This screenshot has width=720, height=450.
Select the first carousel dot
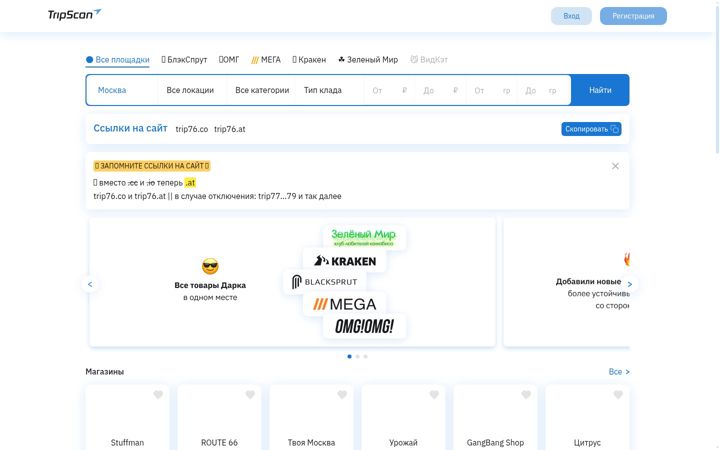pos(349,356)
